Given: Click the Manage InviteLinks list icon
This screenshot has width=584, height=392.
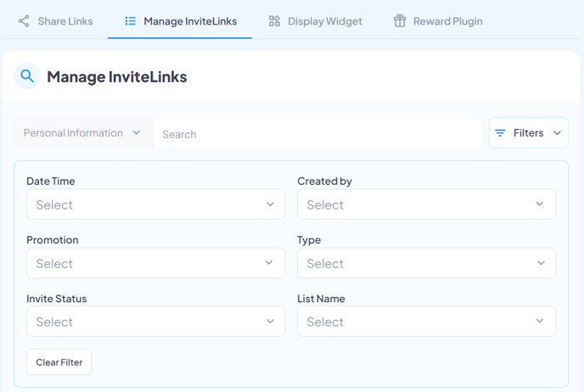Looking at the screenshot, I should coord(131,21).
